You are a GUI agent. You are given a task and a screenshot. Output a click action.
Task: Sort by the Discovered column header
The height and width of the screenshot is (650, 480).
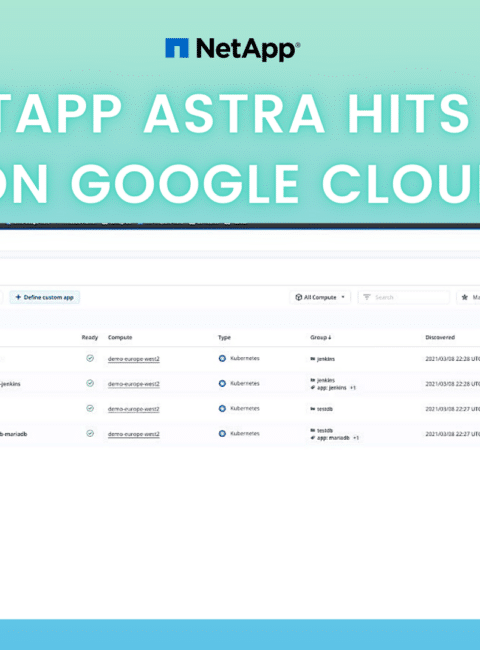pos(440,337)
